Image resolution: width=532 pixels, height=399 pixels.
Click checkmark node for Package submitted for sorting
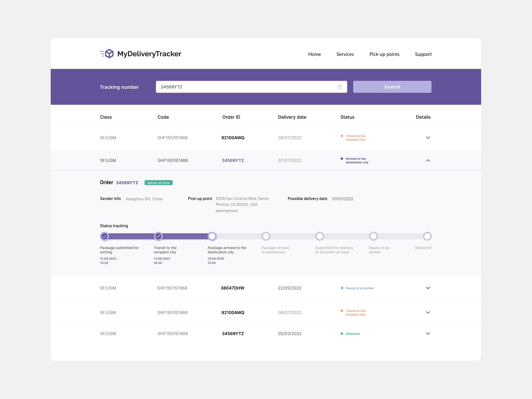pyautogui.click(x=104, y=236)
